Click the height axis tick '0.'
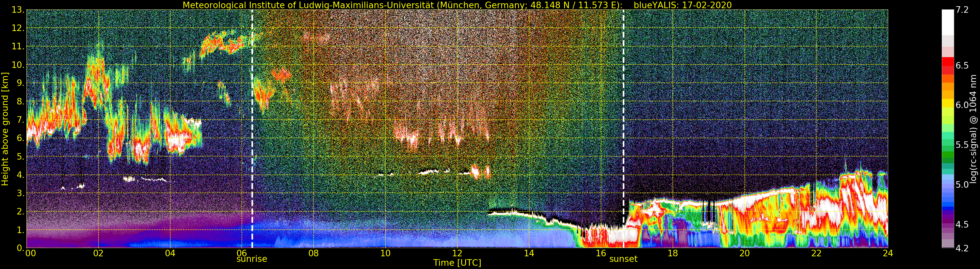Viewport: 980px width, 269px height. [20, 248]
